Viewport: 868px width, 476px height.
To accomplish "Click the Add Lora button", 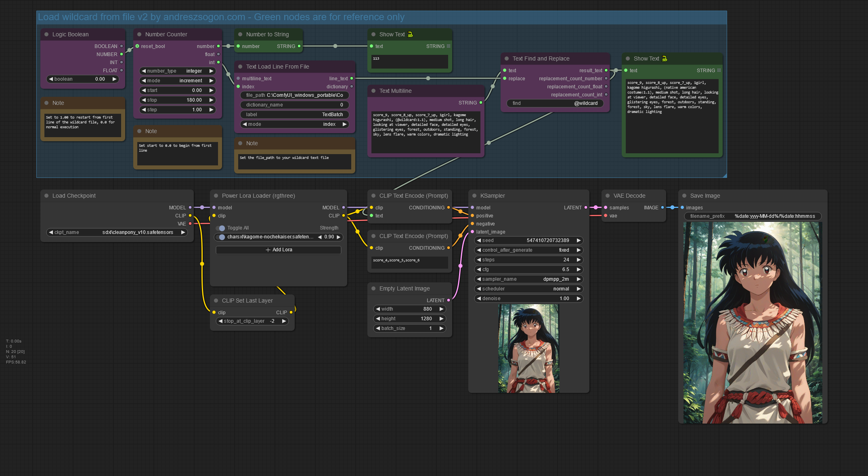I will 279,250.
